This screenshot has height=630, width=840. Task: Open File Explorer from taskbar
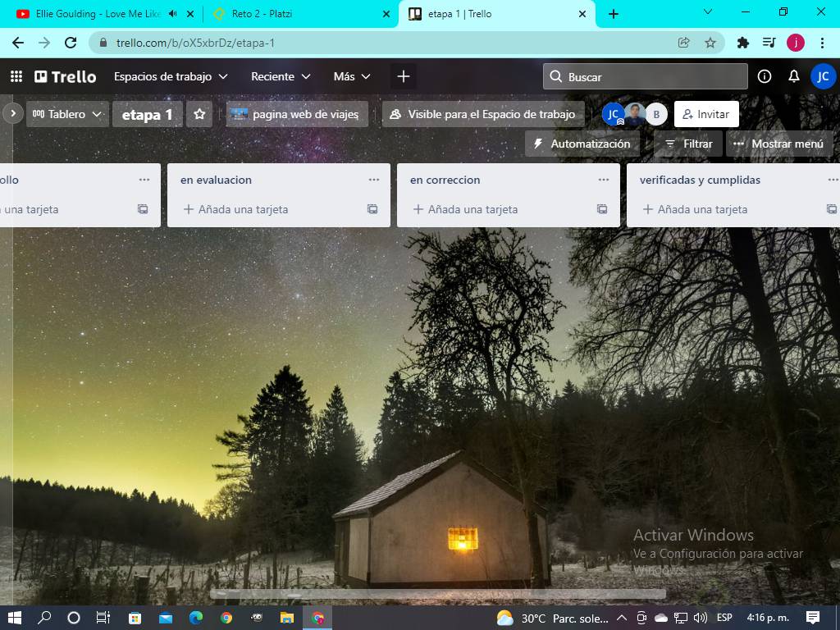tap(286, 618)
